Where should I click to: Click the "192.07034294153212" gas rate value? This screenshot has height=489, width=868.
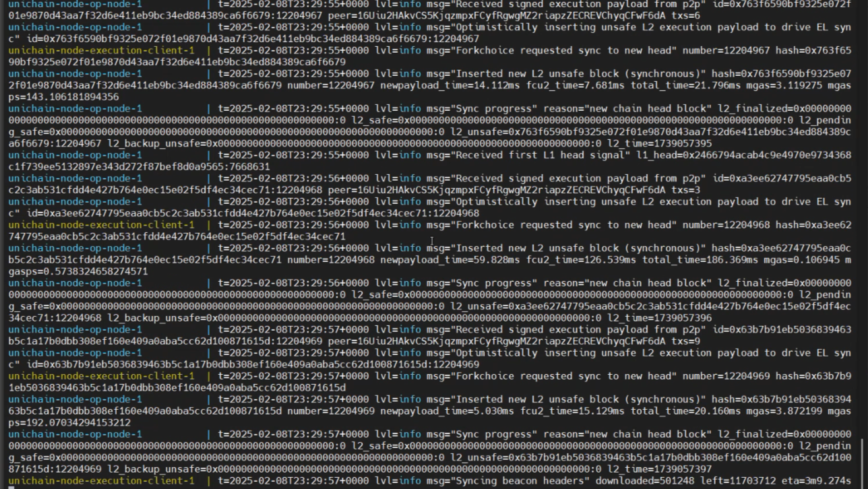tap(80, 423)
